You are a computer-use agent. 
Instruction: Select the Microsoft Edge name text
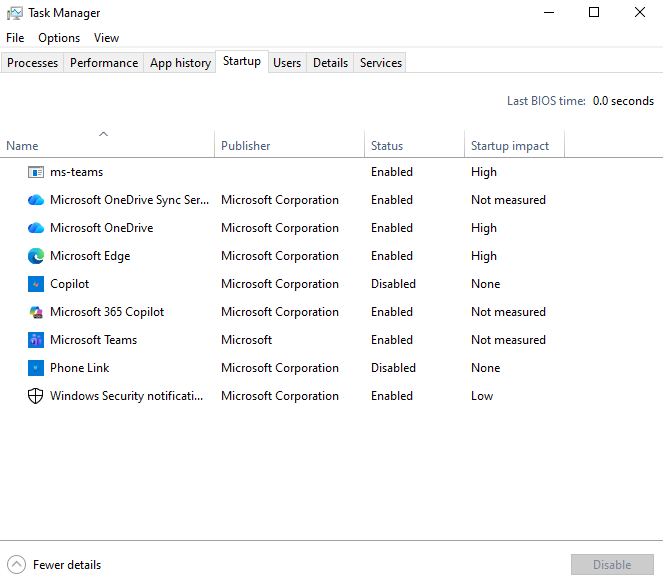[x=90, y=256]
